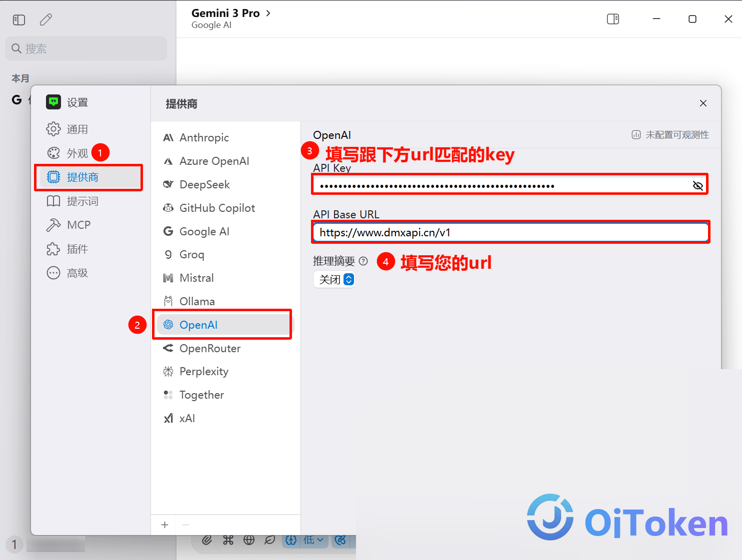
Task: Add a provider with plus button
Action: (165, 525)
